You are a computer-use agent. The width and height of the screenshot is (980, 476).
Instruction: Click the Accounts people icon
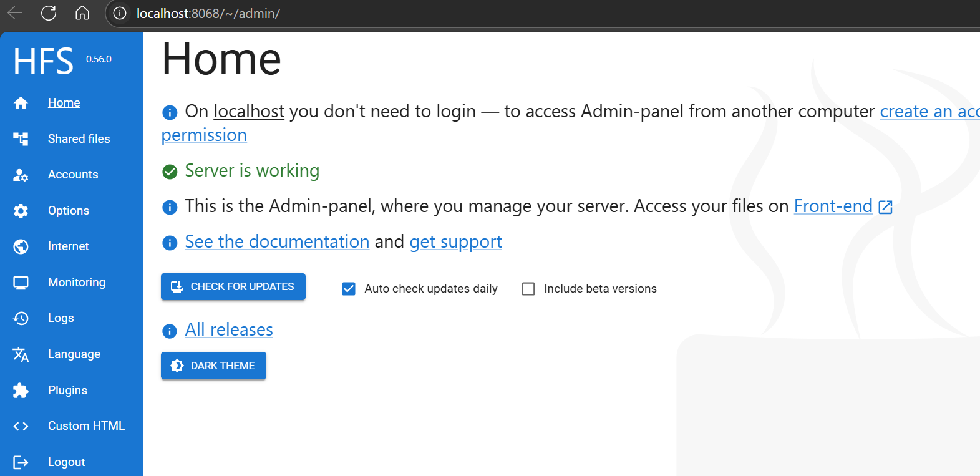pyautogui.click(x=21, y=175)
